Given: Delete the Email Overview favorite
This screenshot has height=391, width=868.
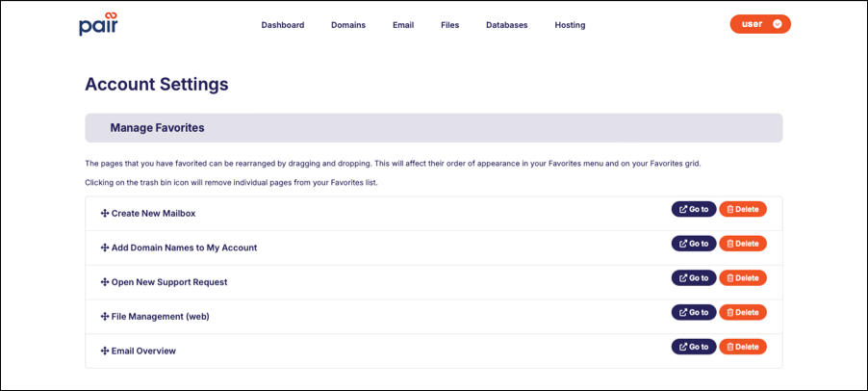Looking at the screenshot, I should (742, 347).
